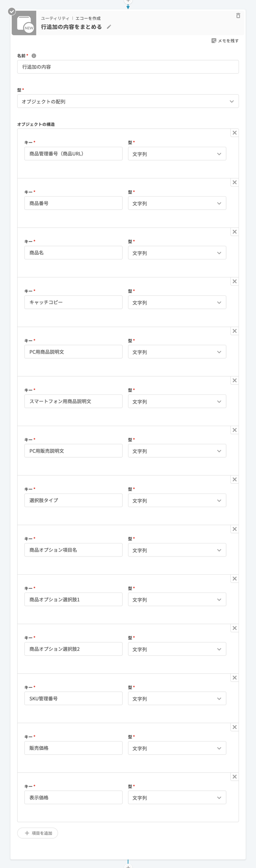Expand the type dropdown for PC用商品説明文
Image resolution: width=256 pixels, height=868 pixels.
[177, 352]
